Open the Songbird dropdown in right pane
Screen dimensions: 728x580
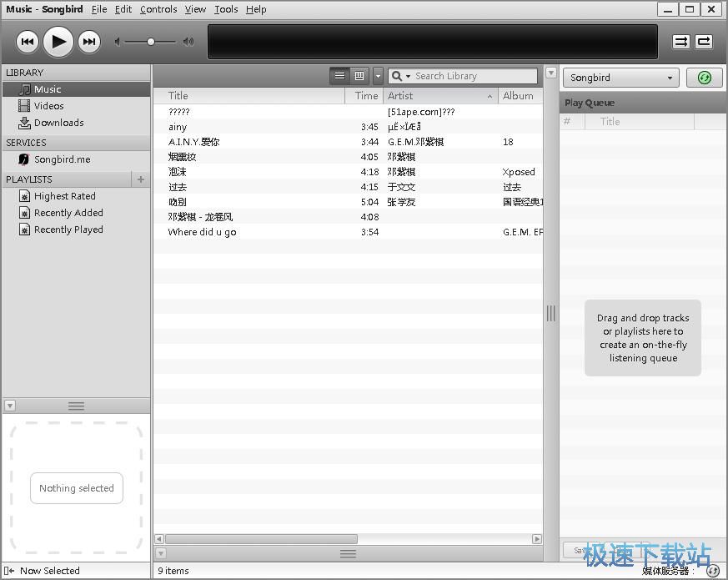[621, 78]
